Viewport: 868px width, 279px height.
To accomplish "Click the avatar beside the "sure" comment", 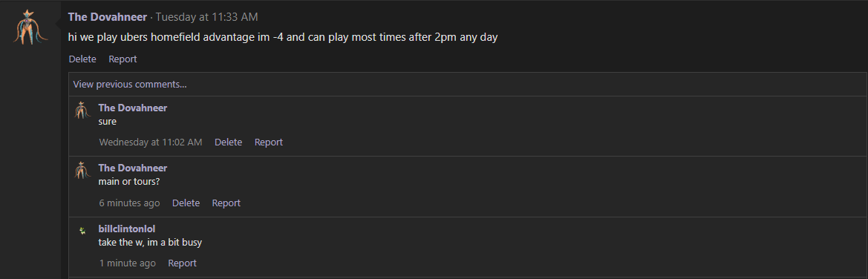I will tap(82, 110).
